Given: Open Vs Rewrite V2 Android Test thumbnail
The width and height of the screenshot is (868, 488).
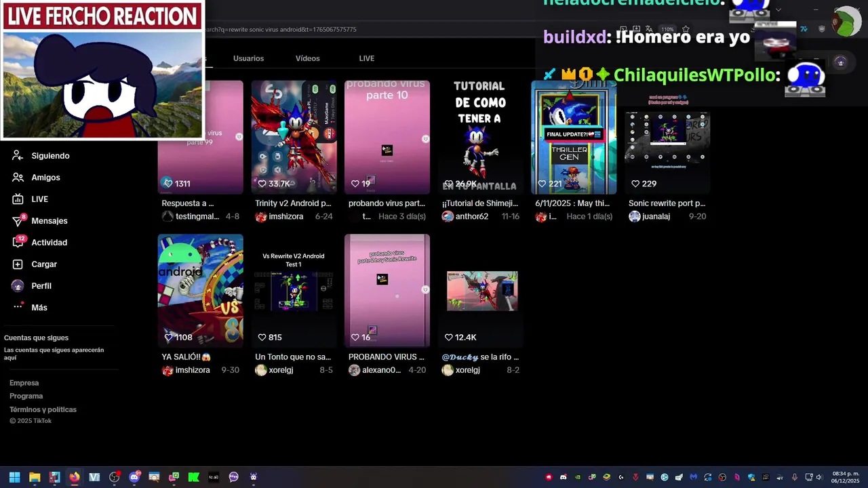Looking at the screenshot, I should (x=294, y=291).
